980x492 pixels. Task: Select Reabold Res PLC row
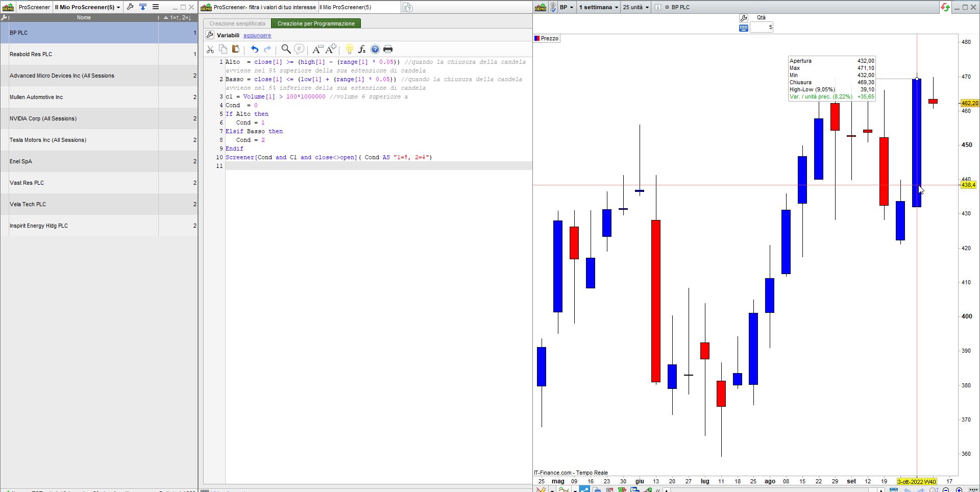coord(99,54)
